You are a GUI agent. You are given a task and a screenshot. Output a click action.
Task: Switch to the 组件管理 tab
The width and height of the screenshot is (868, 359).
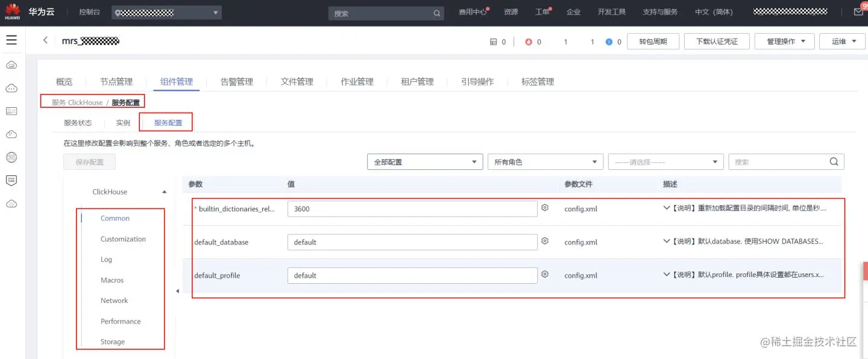tap(177, 81)
